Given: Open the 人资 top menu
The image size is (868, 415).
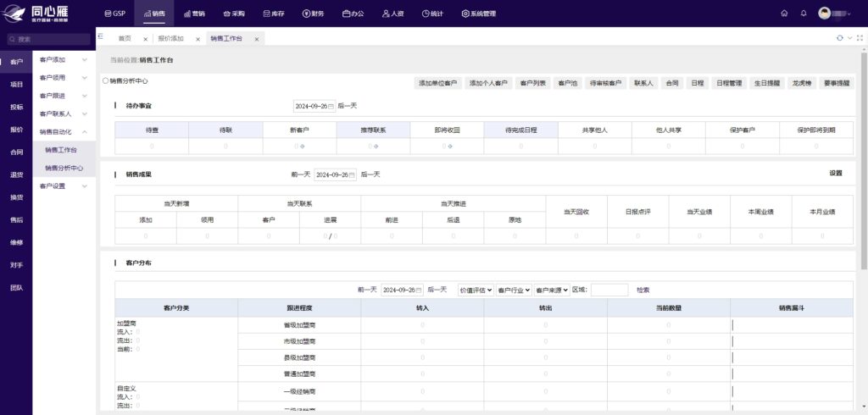Looking at the screenshot, I should (x=393, y=14).
